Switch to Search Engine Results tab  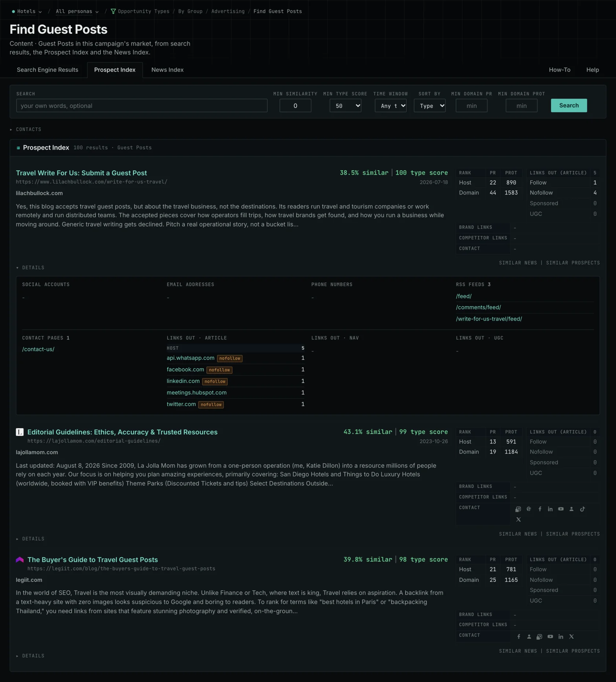[48, 70]
